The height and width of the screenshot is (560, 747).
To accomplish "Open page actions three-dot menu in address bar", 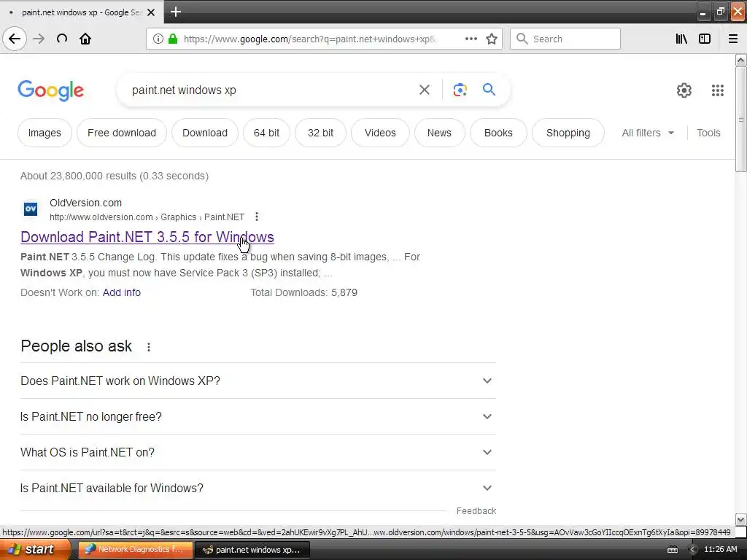I will pyautogui.click(x=471, y=39).
